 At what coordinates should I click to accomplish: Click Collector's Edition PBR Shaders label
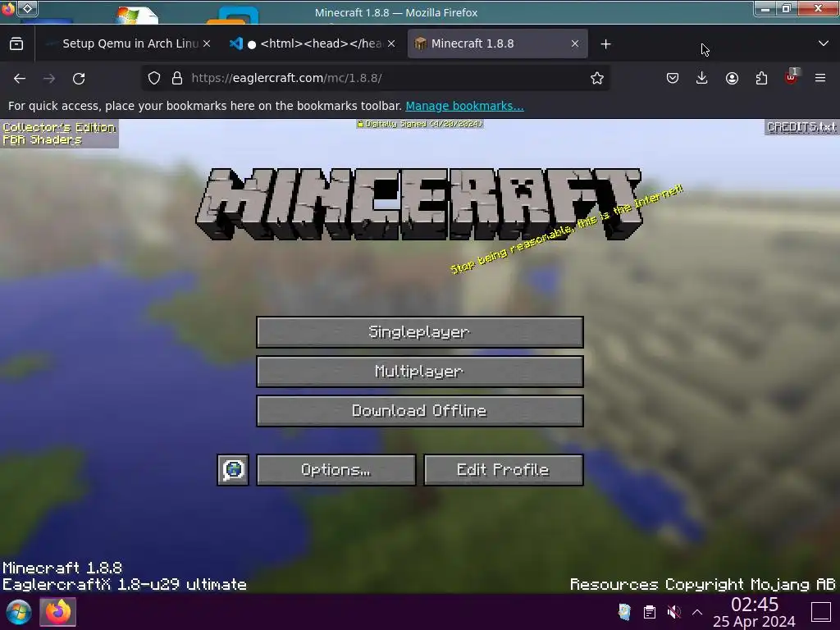click(x=59, y=134)
